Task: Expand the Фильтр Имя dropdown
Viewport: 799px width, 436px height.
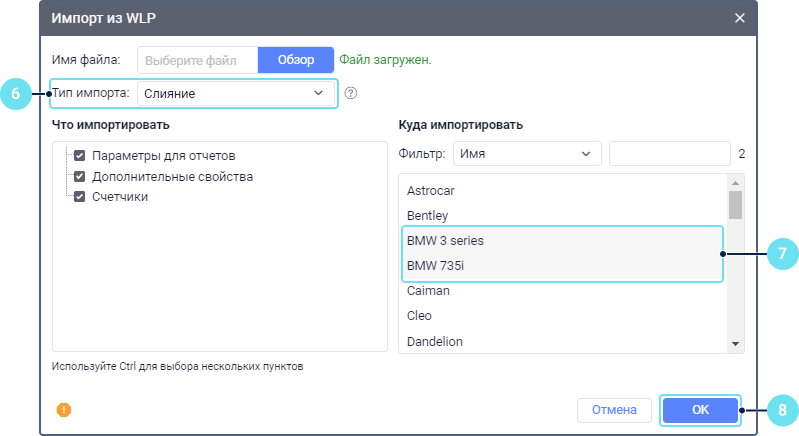Action: [x=527, y=154]
